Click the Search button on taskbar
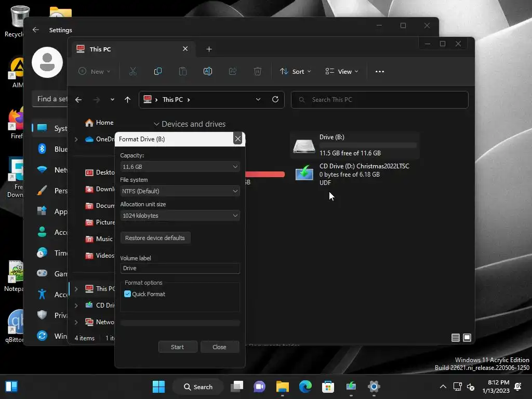 pyautogui.click(x=198, y=387)
